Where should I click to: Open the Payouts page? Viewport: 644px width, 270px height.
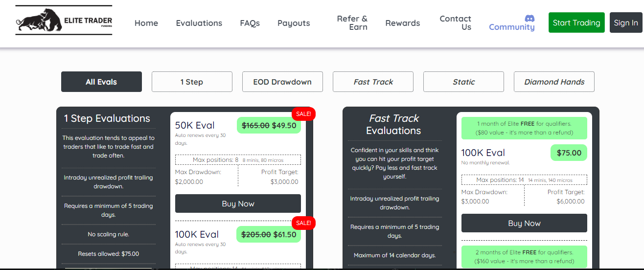[294, 23]
